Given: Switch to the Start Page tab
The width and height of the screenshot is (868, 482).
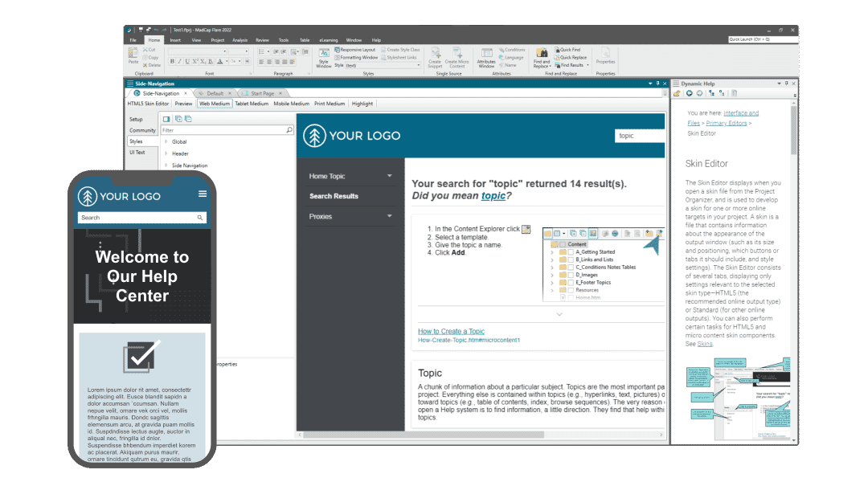Looking at the screenshot, I should [262, 93].
